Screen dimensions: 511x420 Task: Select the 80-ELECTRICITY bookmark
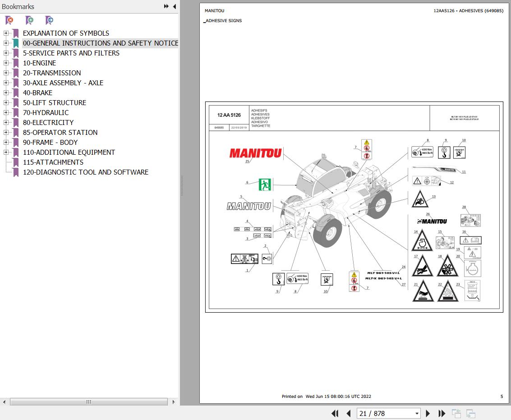click(48, 123)
